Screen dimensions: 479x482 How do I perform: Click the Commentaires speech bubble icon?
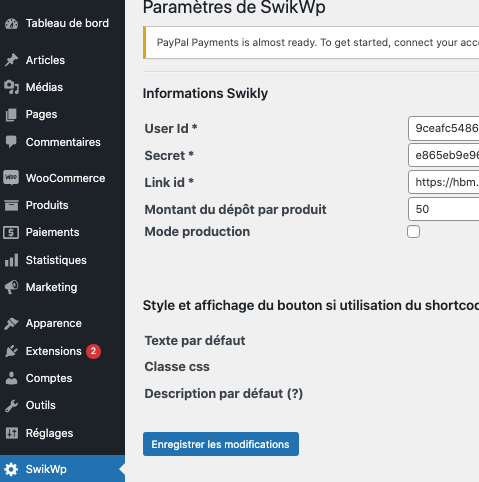click(x=11, y=142)
